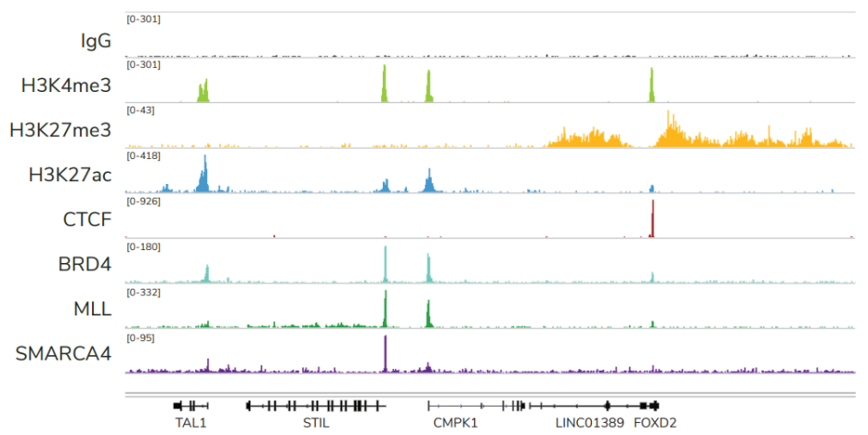This screenshot has width=868, height=435.
Task: Click the CMPK1 gene name
Action: (455, 423)
